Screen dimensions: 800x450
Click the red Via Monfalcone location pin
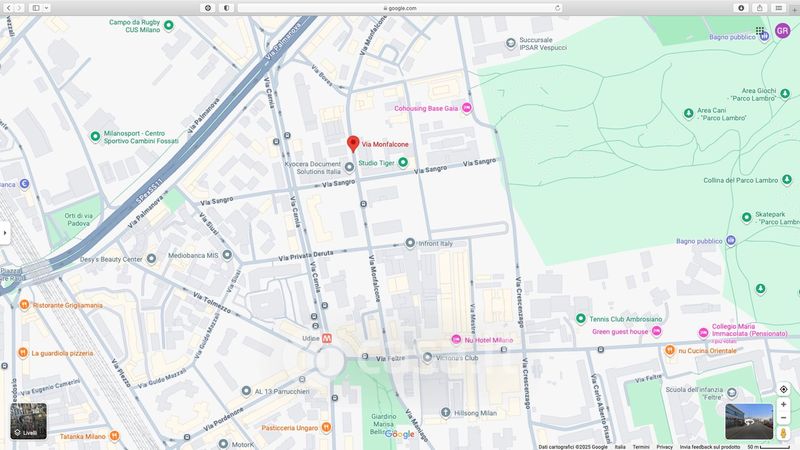coord(353,144)
